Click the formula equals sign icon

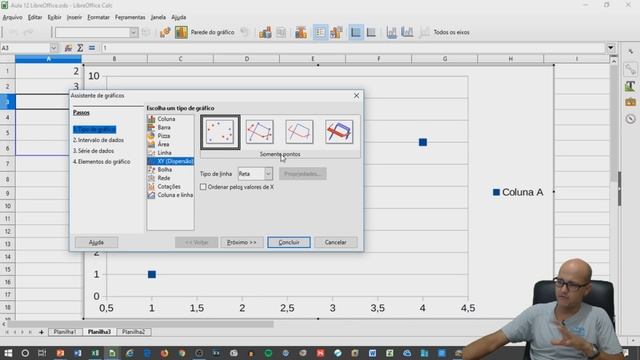[92, 48]
